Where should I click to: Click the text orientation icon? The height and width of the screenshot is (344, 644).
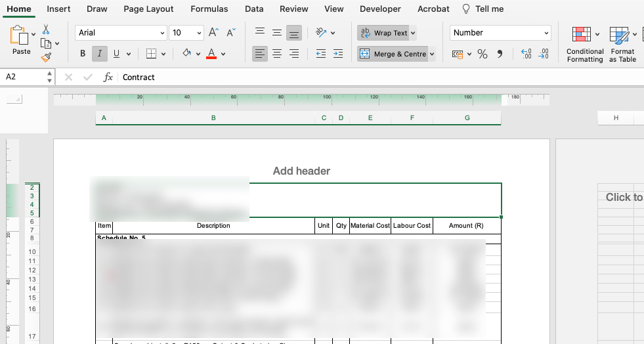pyautogui.click(x=321, y=32)
